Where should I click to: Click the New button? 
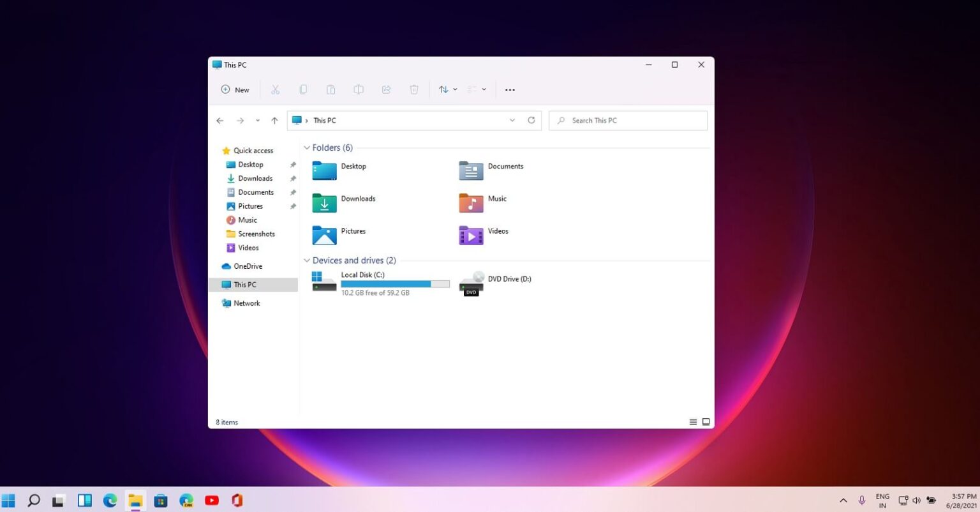(235, 89)
